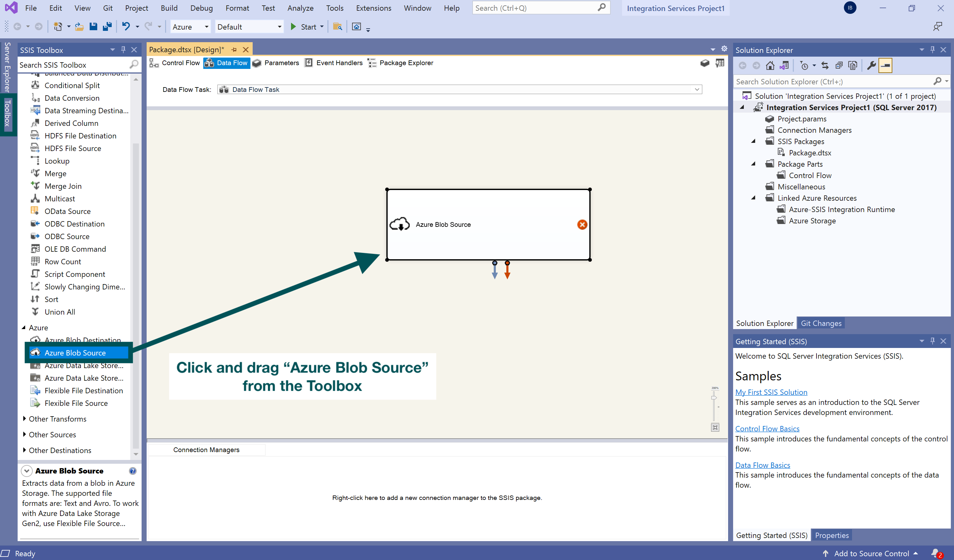The image size is (954, 560).
Task: Open the Git Changes tab
Action: point(821,323)
